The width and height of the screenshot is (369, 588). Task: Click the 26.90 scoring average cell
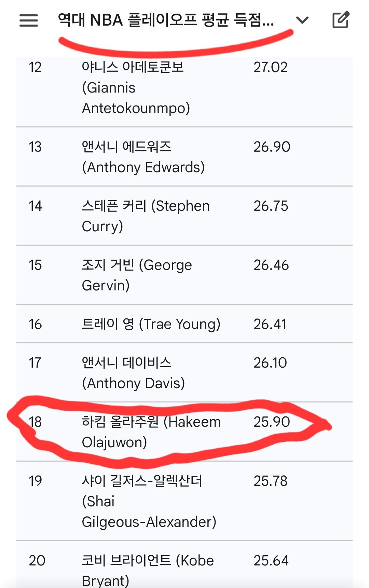272,147
